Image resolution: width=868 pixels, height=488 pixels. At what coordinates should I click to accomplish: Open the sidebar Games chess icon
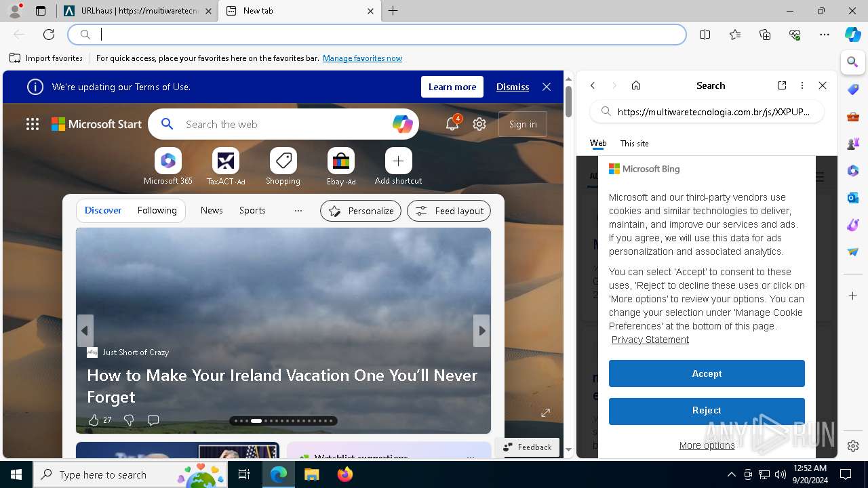[x=853, y=144]
